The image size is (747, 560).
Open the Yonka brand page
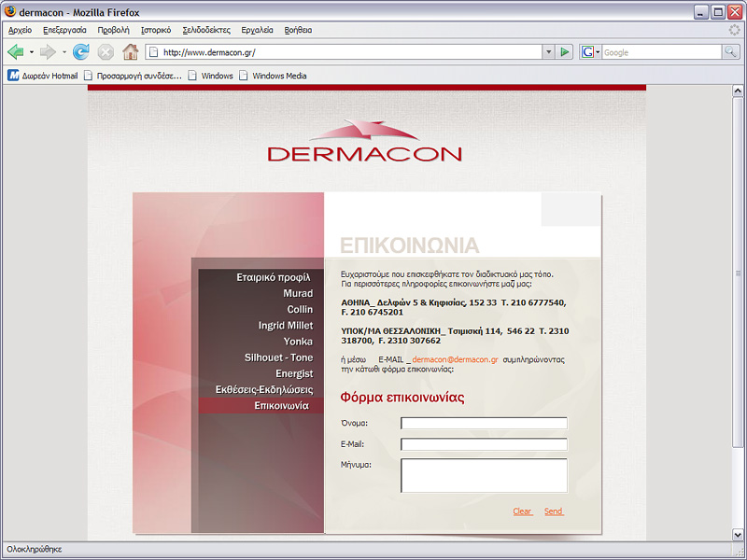(x=298, y=342)
